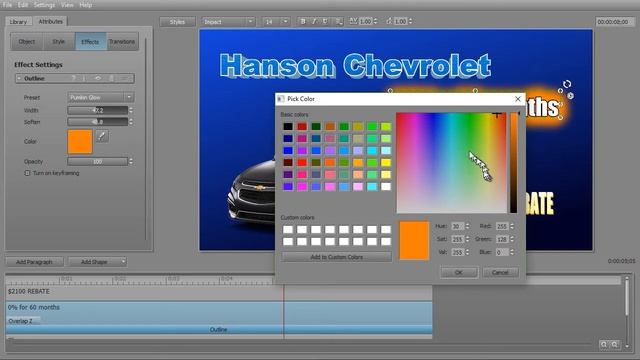The image size is (640, 360).
Task: Adjust the Soften value stepper
Action: pos(131,122)
